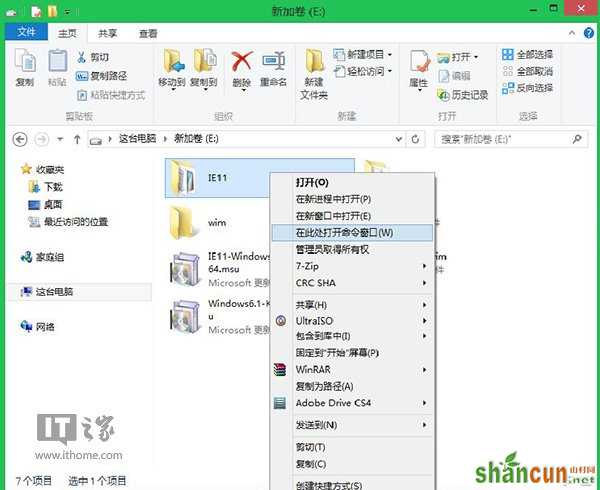Select Favorites (收藏夹) in navigation pane

click(43, 169)
